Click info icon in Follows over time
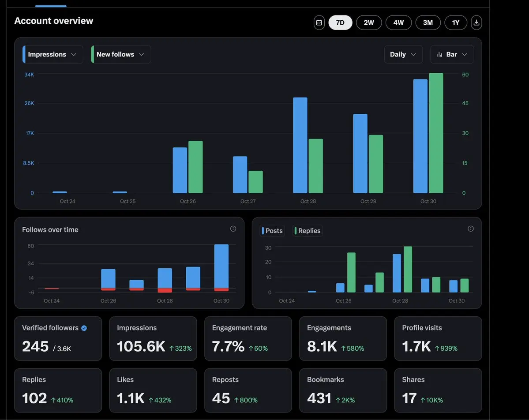Image resolution: width=529 pixels, height=420 pixels. point(233,229)
